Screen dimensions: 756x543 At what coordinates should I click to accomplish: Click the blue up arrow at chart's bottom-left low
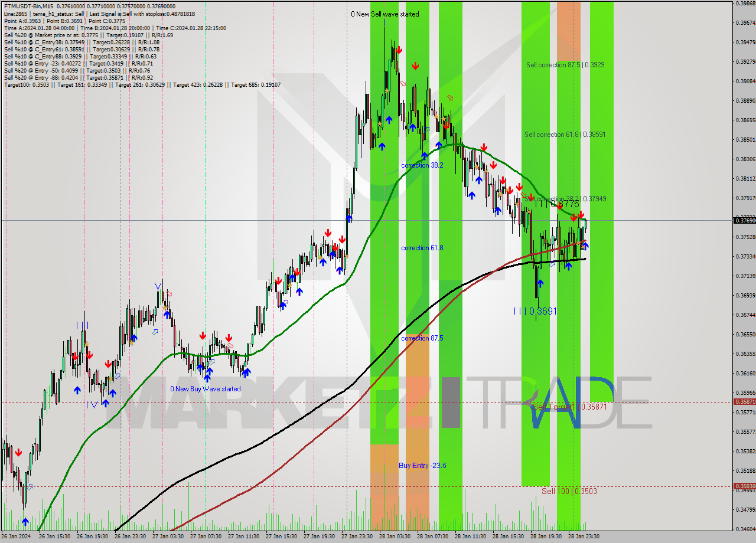[25, 522]
